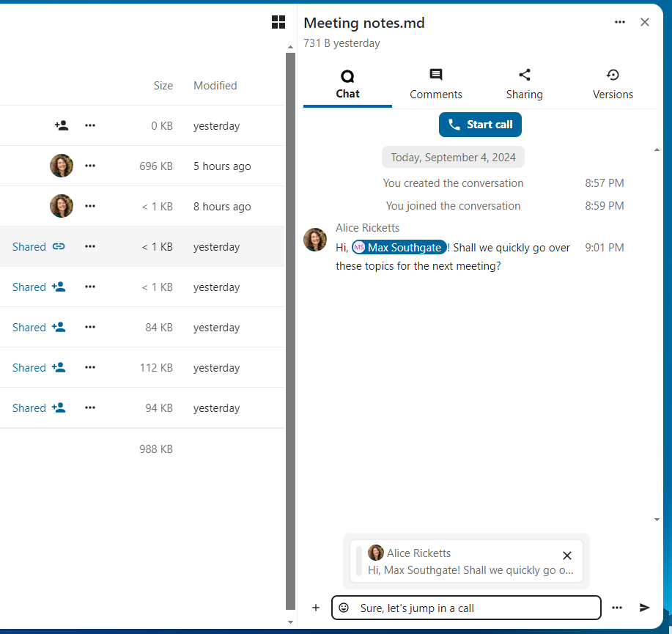672x634 pixels.
Task: Open the actions menu for the 112 KB file
Action: [90, 368]
